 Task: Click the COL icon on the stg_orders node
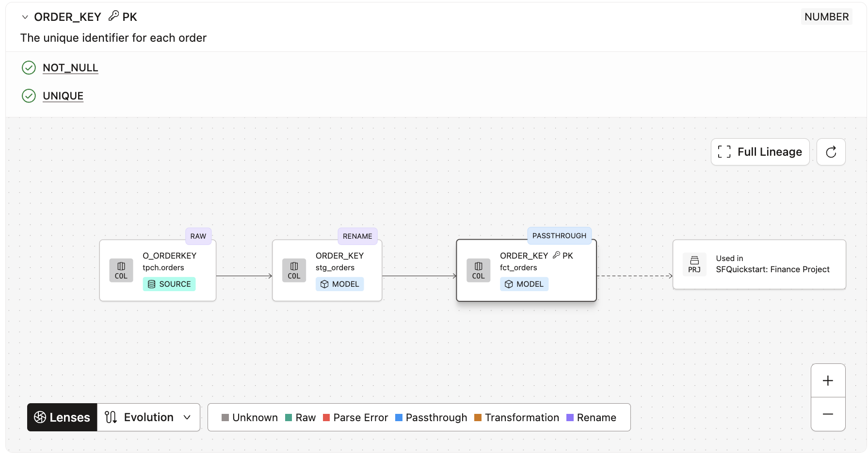(x=294, y=270)
